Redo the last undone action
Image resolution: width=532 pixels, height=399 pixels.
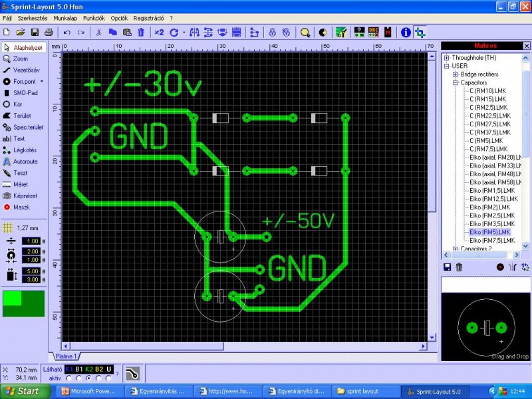point(80,33)
